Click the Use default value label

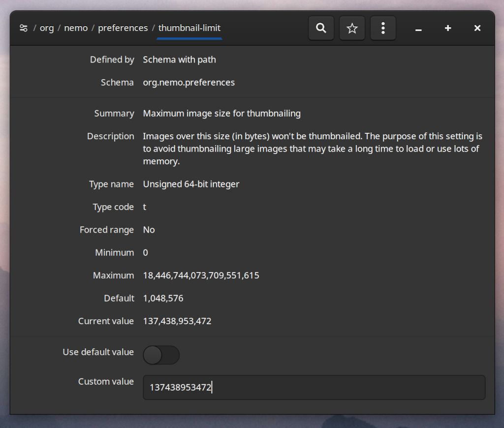pos(98,352)
